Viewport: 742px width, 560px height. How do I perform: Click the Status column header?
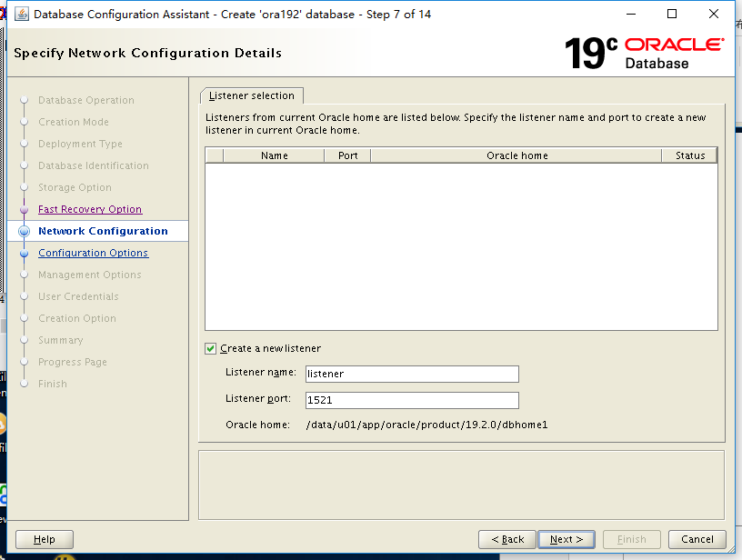click(x=690, y=155)
